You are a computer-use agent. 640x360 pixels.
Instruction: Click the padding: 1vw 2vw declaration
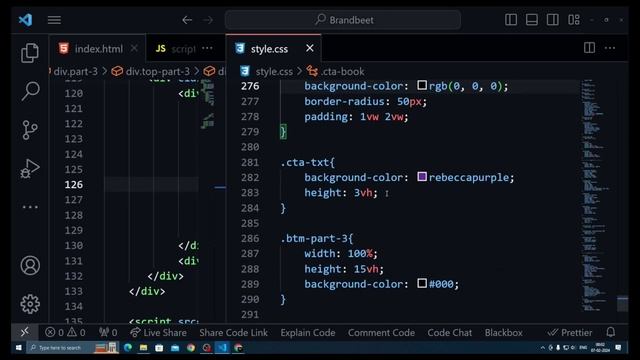pos(356,117)
